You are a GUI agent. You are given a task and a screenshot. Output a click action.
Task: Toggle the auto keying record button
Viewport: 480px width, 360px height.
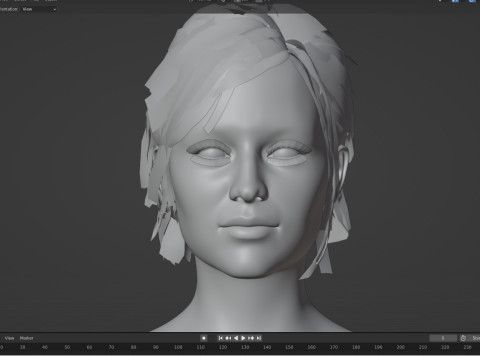click(x=204, y=338)
